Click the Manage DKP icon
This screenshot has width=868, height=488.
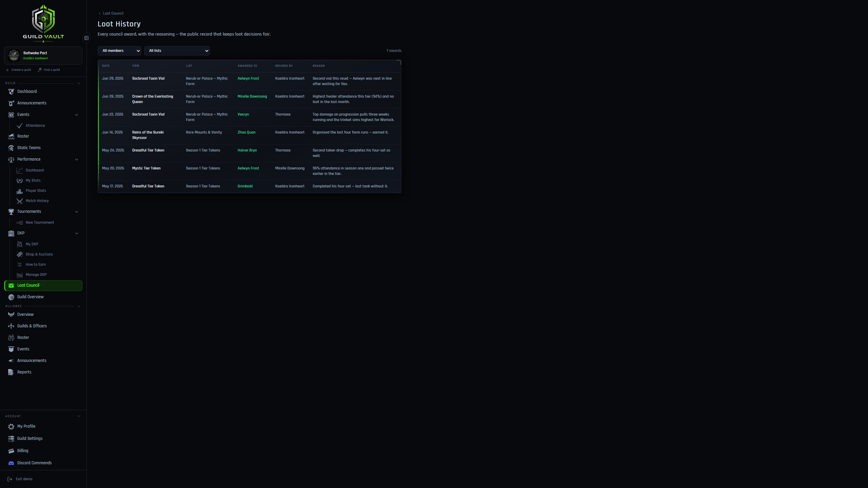click(20, 275)
